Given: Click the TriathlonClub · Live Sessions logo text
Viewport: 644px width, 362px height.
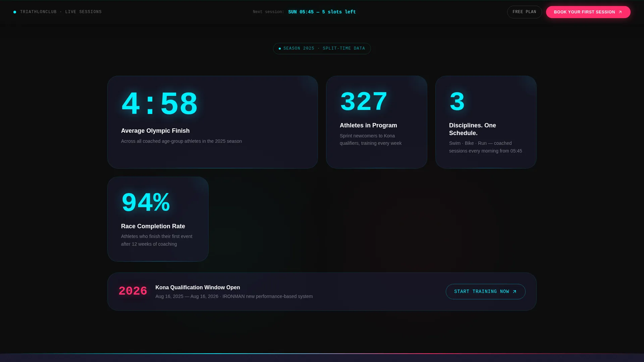Looking at the screenshot, I should point(61,12).
